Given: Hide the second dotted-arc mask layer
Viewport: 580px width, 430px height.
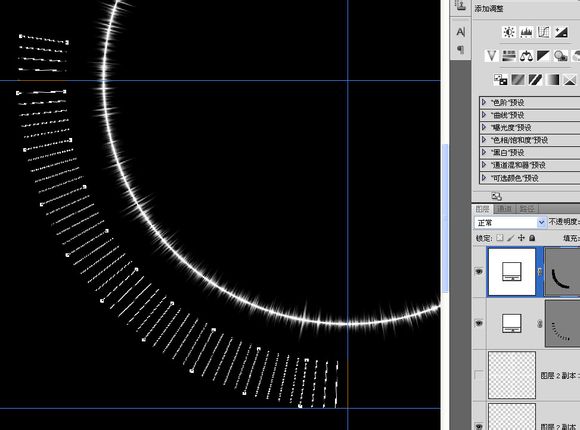Looking at the screenshot, I should (x=479, y=323).
